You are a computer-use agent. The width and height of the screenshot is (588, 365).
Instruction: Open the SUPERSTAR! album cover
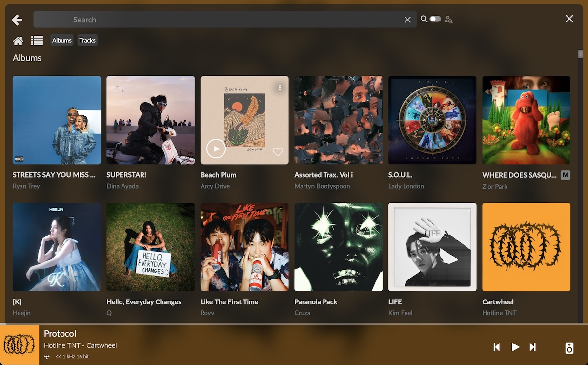pyautogui.click(x=150, y=120)
